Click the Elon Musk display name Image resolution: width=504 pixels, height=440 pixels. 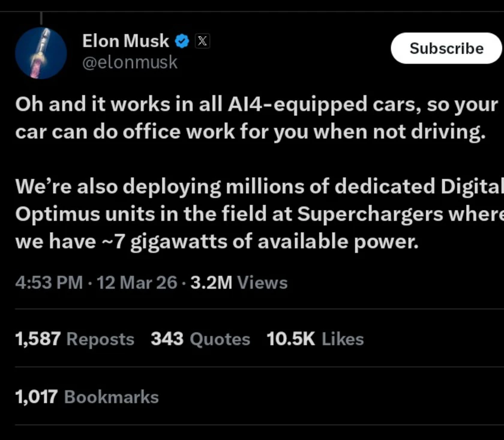click(x=125, y=41)
